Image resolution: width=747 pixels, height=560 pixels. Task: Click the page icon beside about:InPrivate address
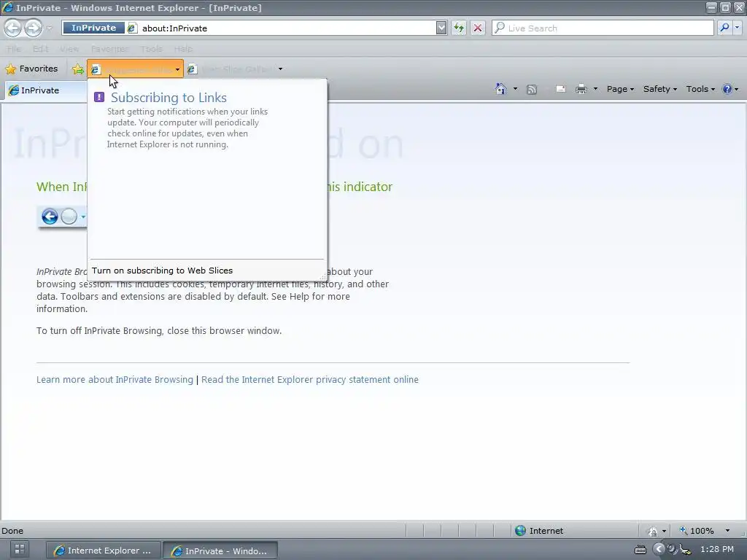(132, 28)
